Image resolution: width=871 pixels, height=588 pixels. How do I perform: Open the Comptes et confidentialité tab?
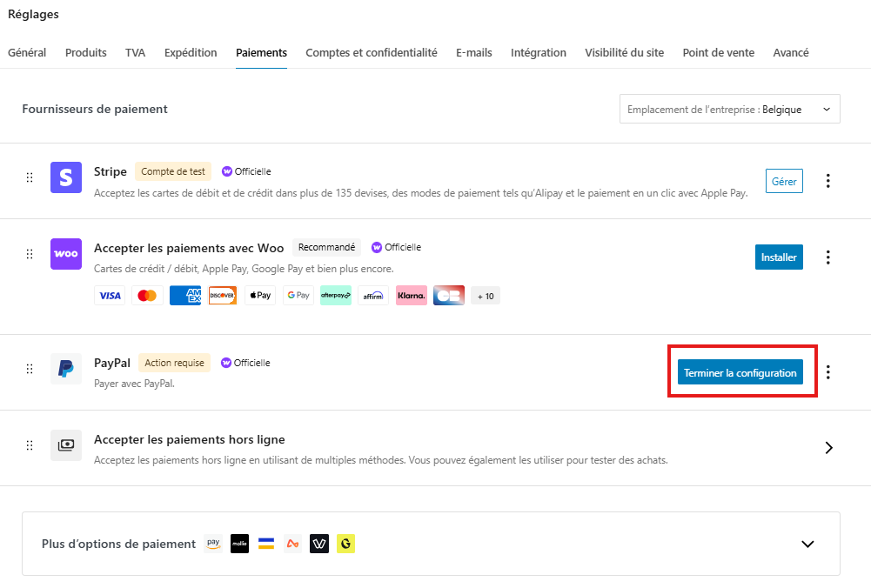371,53
